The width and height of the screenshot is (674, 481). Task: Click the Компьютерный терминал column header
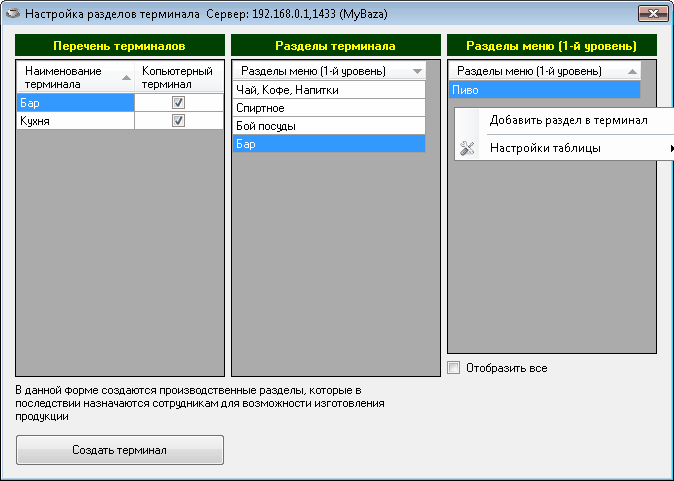[x=178, y=78]
